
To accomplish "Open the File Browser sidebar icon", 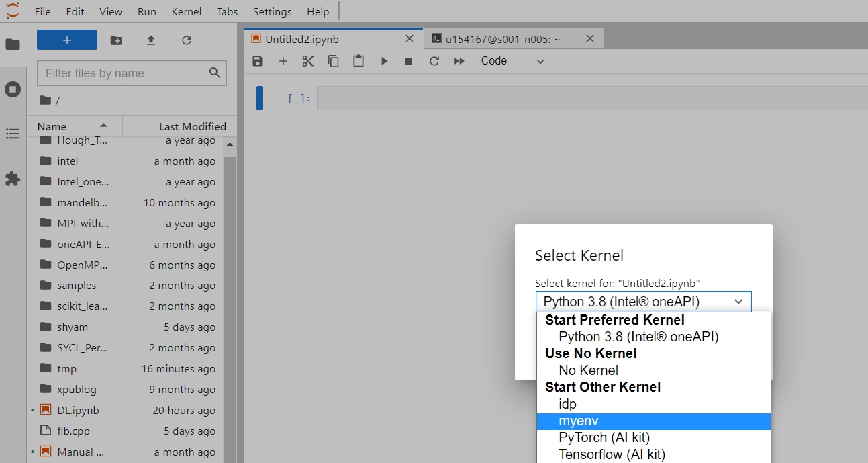I will [13, 44].
